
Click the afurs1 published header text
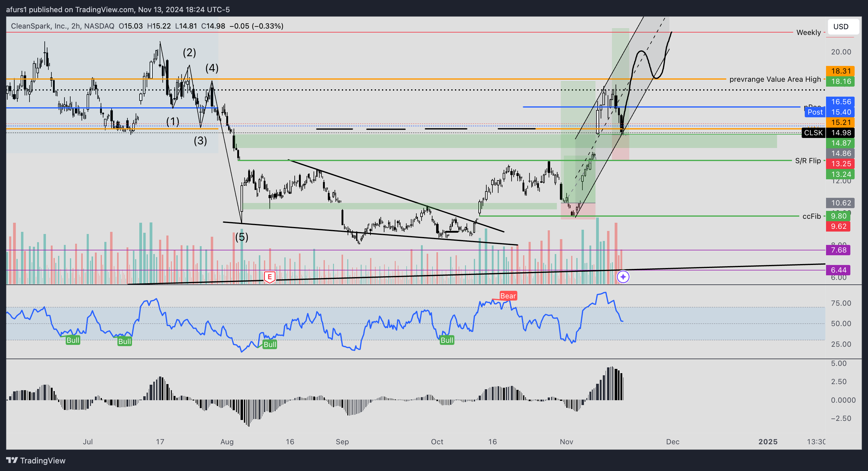coord(118,9)
